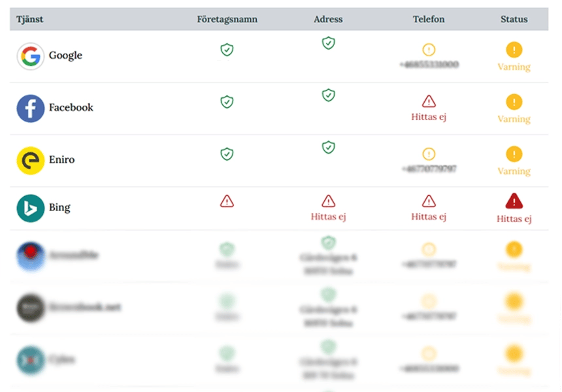The height and width of the screenshot is (392, 562).
Task: Click Eniro's Adress green shield
Action: (328, 147)
